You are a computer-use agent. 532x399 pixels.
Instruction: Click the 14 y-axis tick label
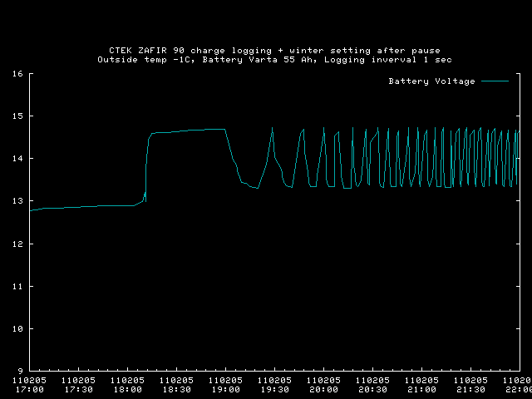pos(17,159)
